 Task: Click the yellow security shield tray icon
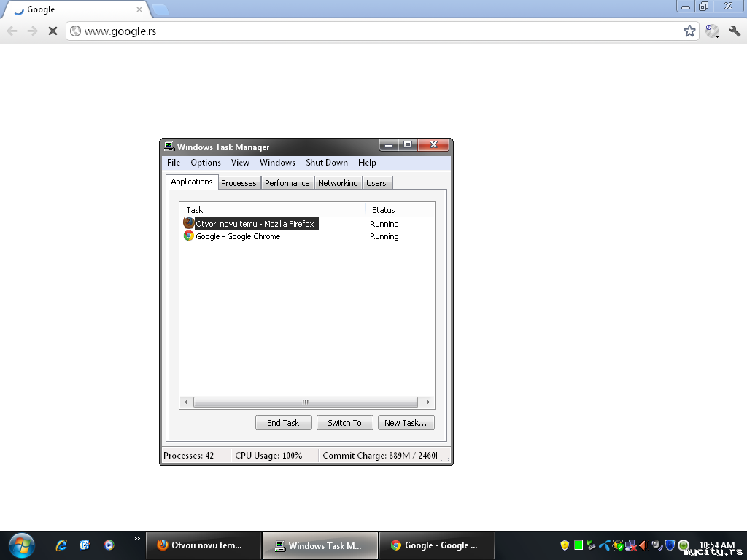click(x=565, y=545)
